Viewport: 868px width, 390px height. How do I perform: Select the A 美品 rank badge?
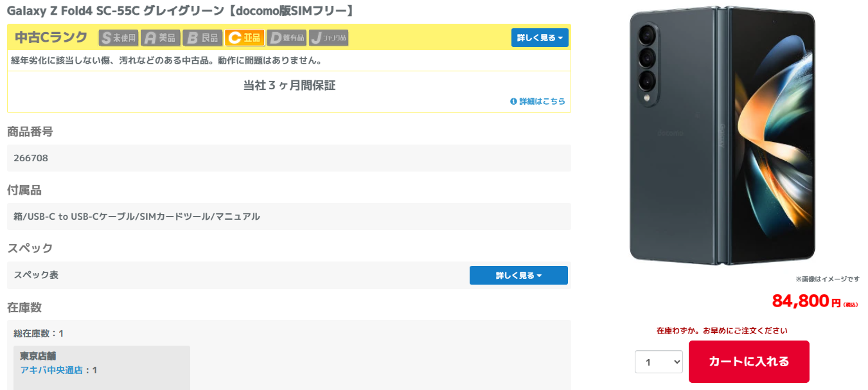pyautogui.click(x=160, y=38)
